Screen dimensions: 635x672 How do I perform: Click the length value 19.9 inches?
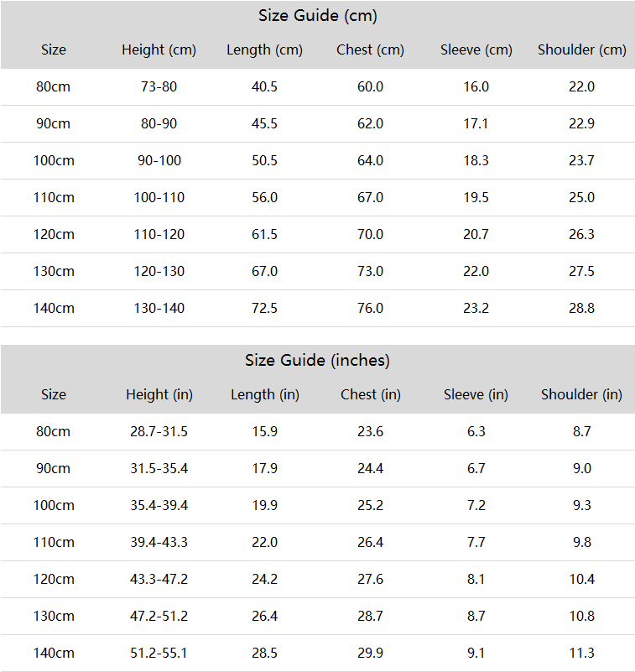coord(264,505)
